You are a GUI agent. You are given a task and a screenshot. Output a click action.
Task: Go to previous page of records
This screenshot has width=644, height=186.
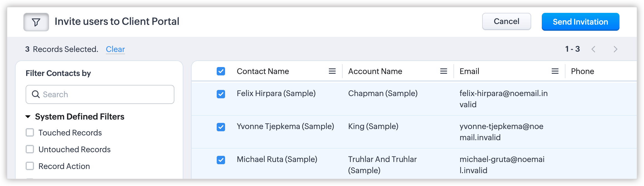pos(593,49)
